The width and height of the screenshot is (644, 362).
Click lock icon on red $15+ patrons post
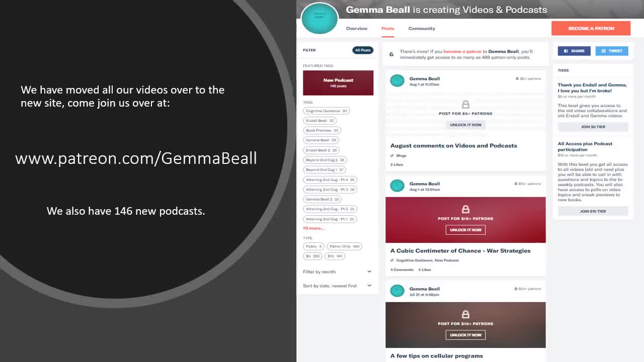pos(465,209)
